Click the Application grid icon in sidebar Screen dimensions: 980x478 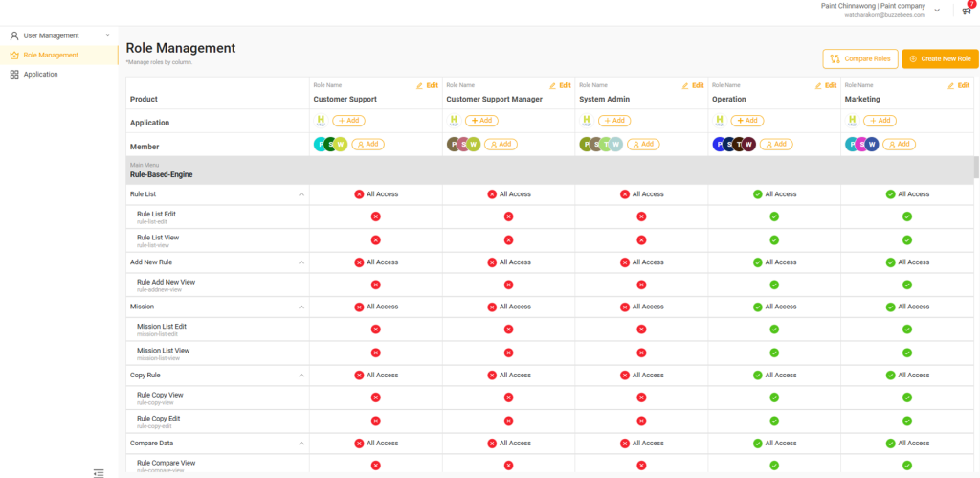(14, 74)
